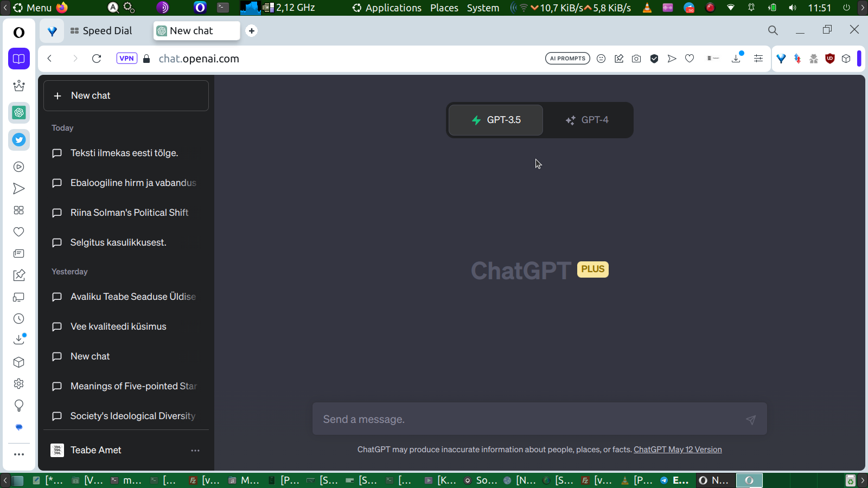Open Opera workspaces sidebar button
Viewport: 868px width, 488px height.
coord(19,59)
